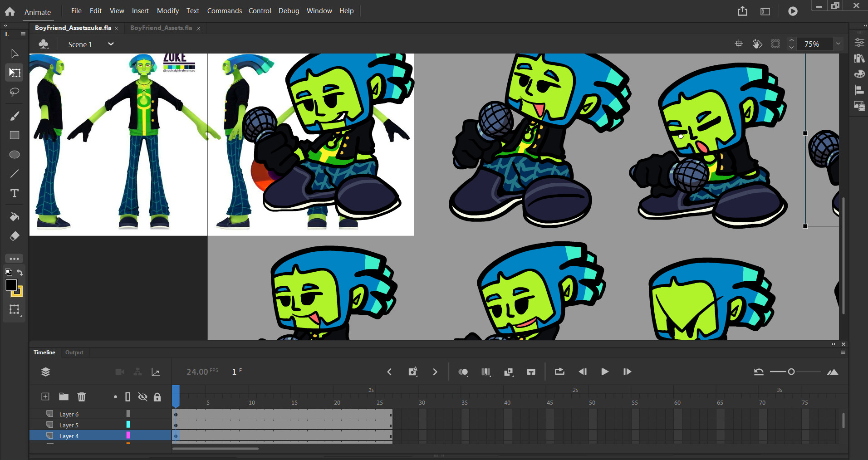Toggle lock on all layers
The image size is (868, 460).
(157, 397)
